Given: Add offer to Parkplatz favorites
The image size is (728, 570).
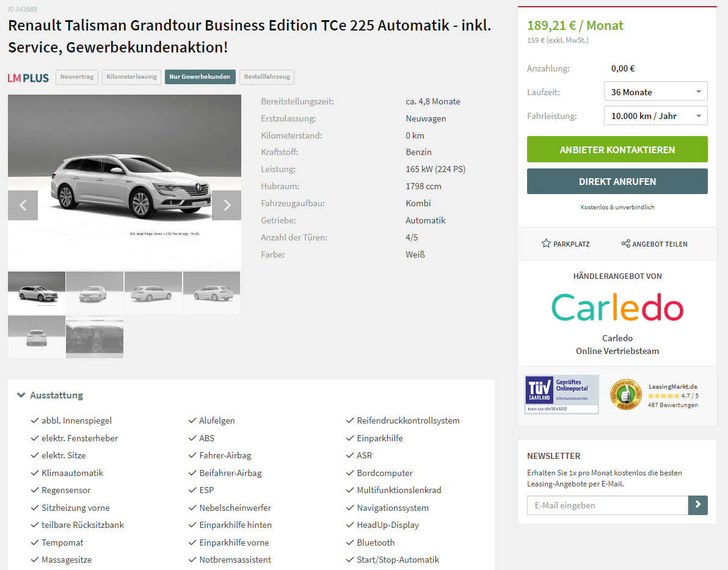Looking at the screenshot, I should (566, 244).
